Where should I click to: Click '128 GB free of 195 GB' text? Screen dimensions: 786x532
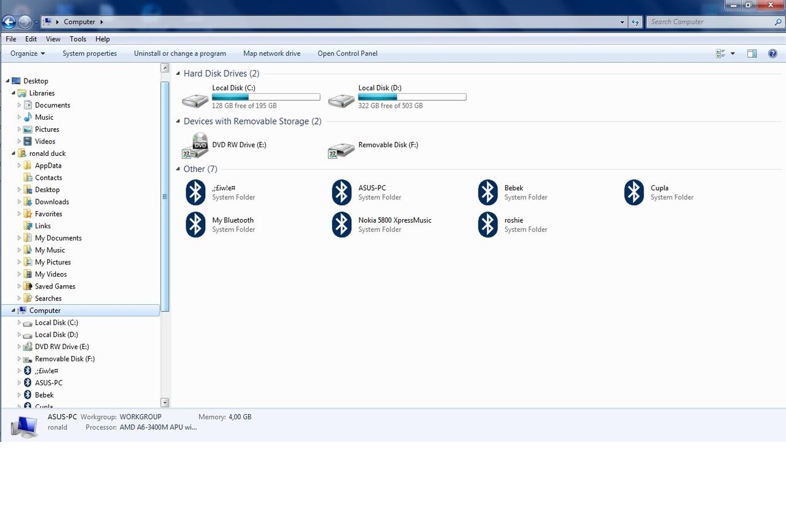click(244, 106)
